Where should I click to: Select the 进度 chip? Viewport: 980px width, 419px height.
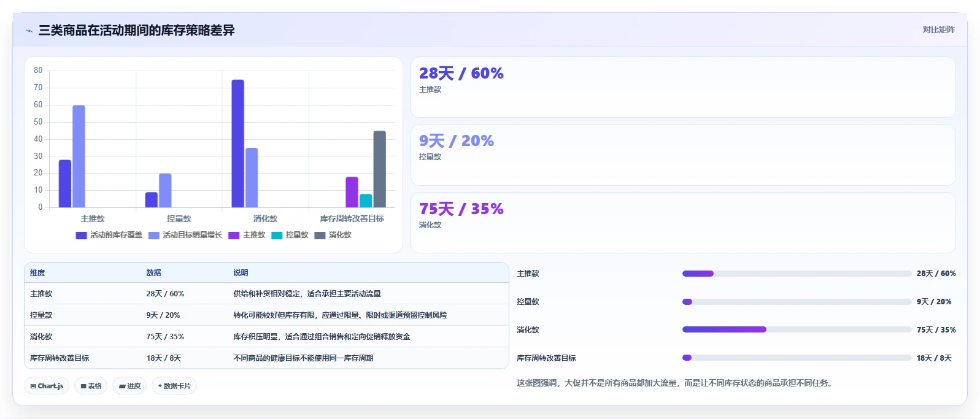[x=129, y=386]
